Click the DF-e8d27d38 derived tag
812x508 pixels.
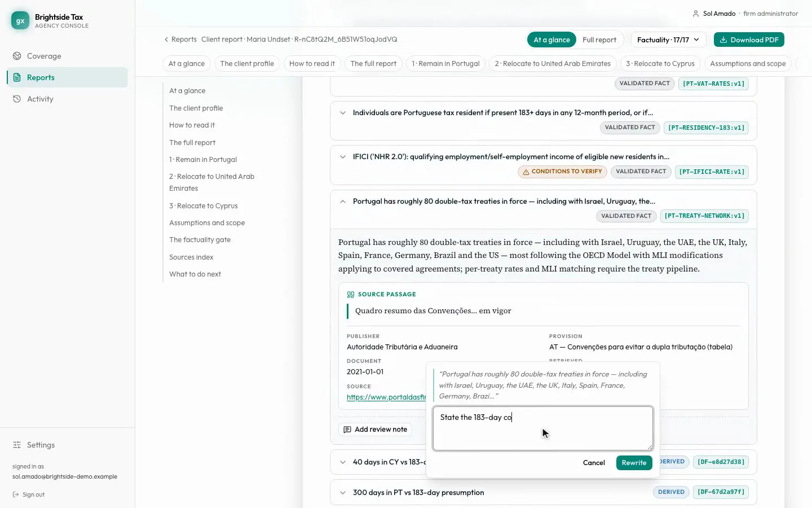[x=721, y=462]
